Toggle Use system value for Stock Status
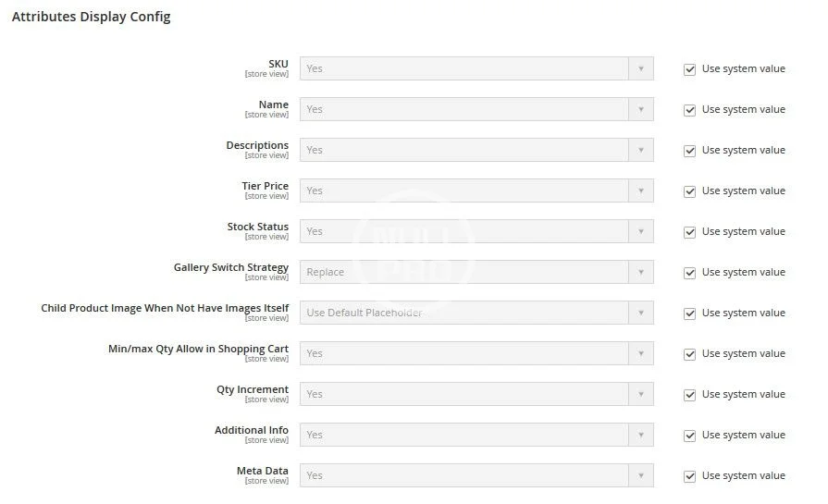 [689, 232]
